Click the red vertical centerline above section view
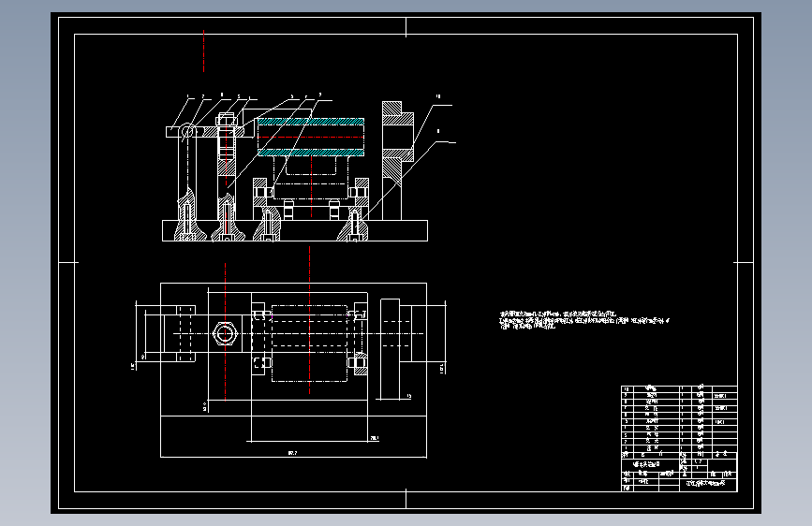 click(x=203, y=51)
